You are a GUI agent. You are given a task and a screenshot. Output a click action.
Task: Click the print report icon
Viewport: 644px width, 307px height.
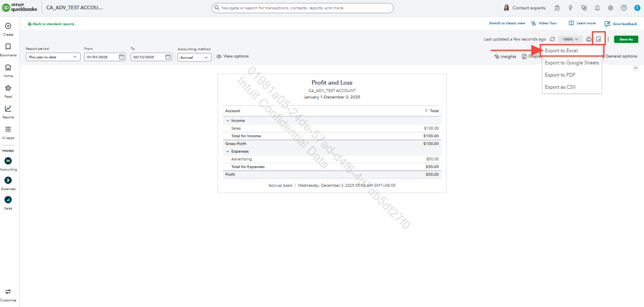588,39
